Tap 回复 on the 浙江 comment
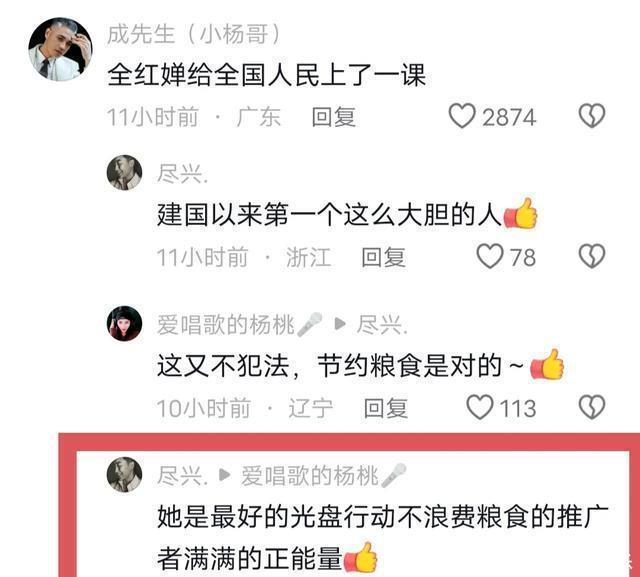The height and width of the screenshot is (577, 640). (383, 257)
